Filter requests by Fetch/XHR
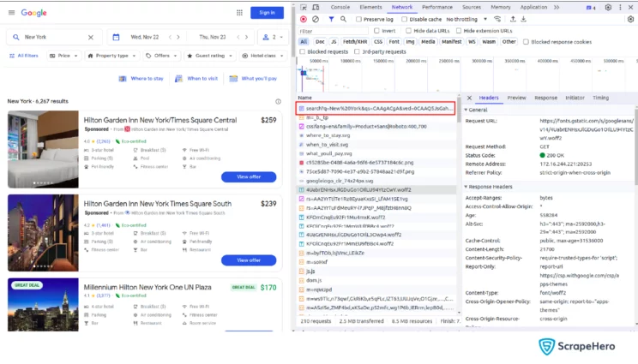The width and height of the screenshot is (638, 364). pyautogui.click(x=355, y=42)
